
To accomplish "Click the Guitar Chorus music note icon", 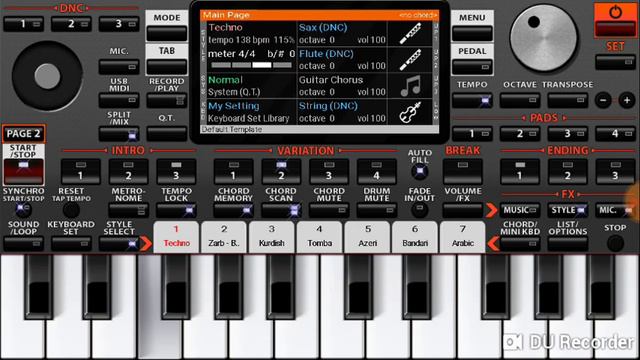I will [410, 86].
